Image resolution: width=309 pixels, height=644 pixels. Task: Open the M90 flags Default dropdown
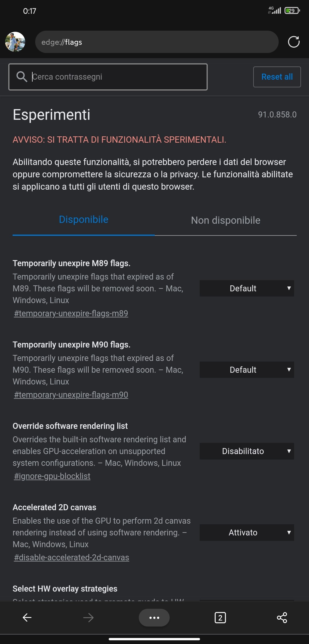pyautogui.click(x=247, y=370)
